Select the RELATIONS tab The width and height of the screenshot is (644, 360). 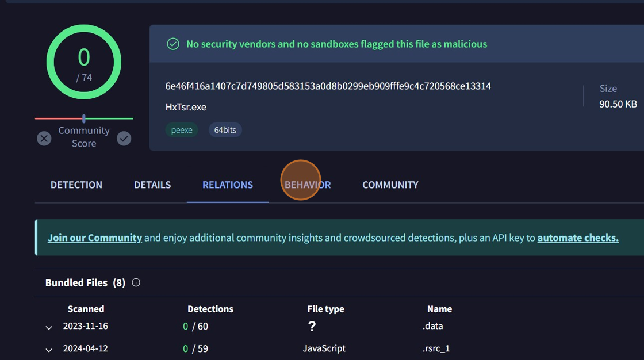coord(228,185)
